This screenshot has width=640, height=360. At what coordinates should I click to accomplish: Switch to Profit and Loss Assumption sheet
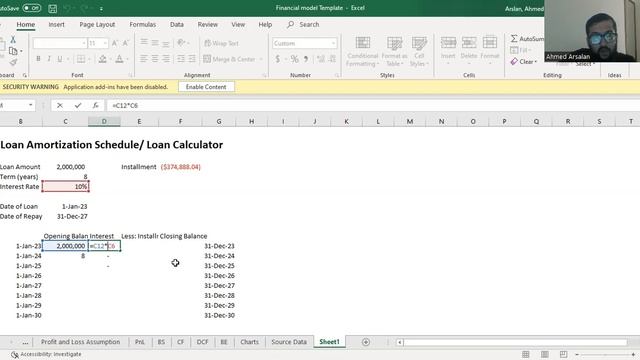tap(80, 342)
